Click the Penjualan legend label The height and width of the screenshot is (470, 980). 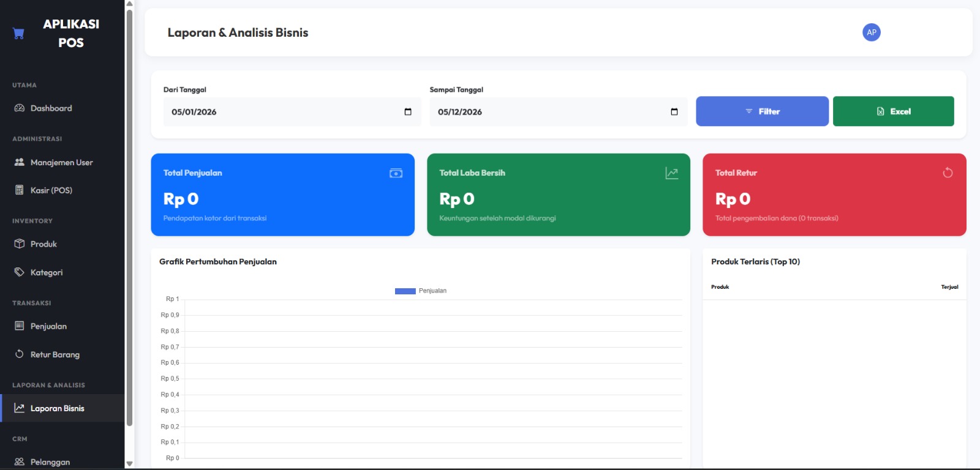pyautogui.click(x=432, y=291)
